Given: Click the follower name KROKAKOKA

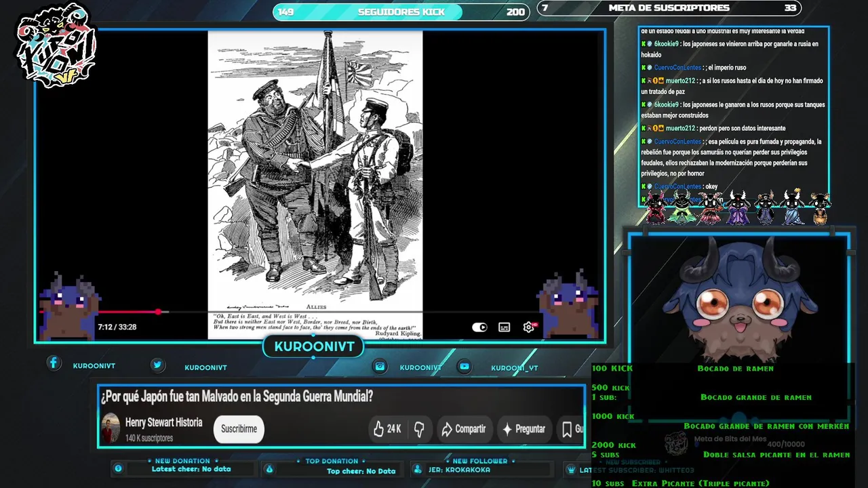Looking at the screenshot, I should pyautogui.click(x=468, y=470).
